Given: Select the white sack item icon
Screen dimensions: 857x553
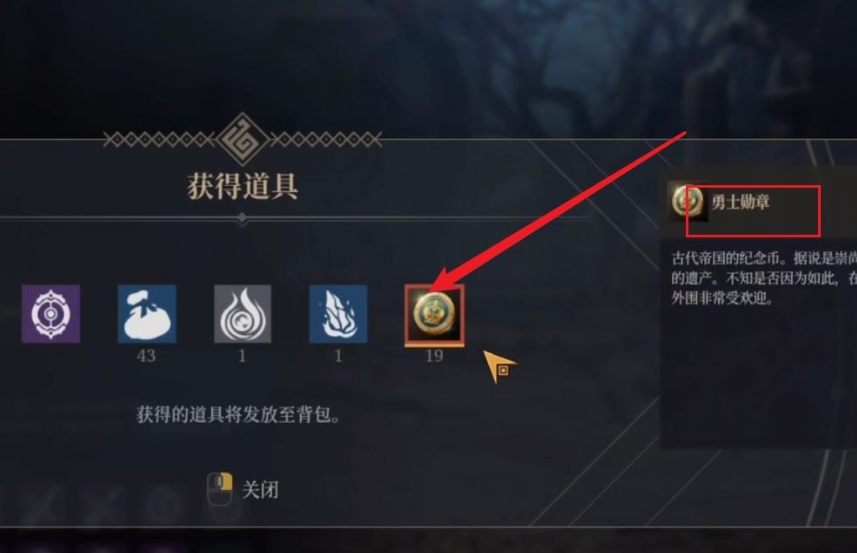Looking at the screenshot, I should [147, 314].
